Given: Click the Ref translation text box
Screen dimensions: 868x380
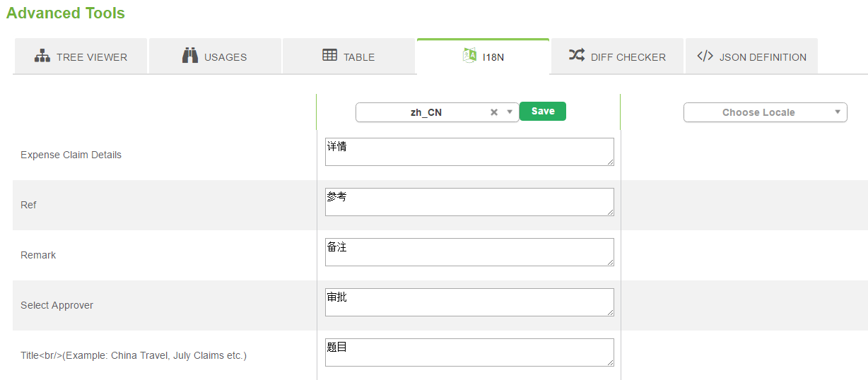Looking at the screenshot, I should [469, 202].
